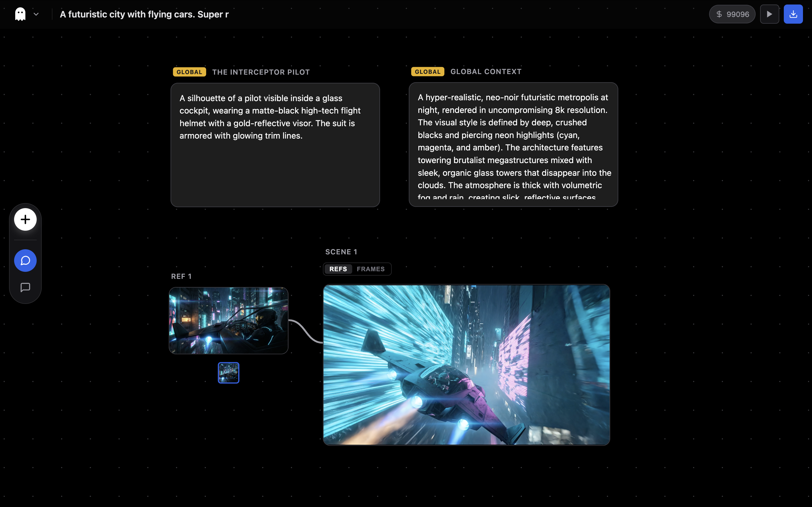Click the SCENE 1 label
Viewport: 812px width, 507px height.
coord(341,252)
